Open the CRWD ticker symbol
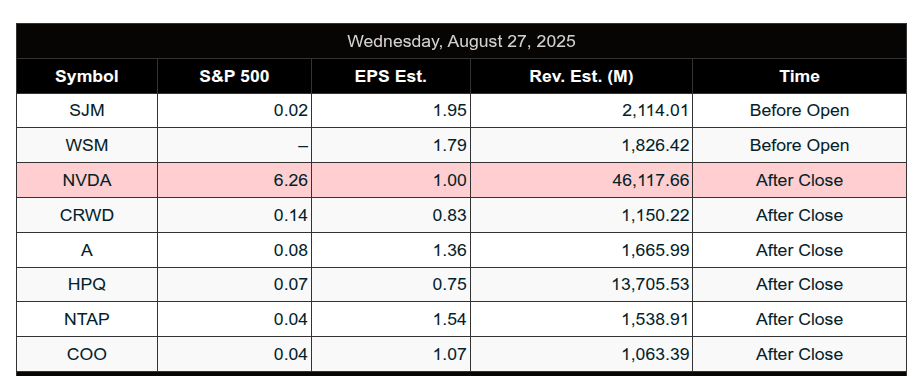Screen dimensions: 913x376 [x=87, y=215]
